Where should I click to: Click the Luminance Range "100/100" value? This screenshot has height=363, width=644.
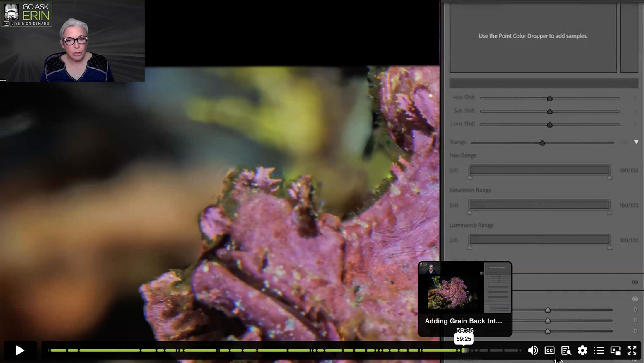[x=629, y=240]
